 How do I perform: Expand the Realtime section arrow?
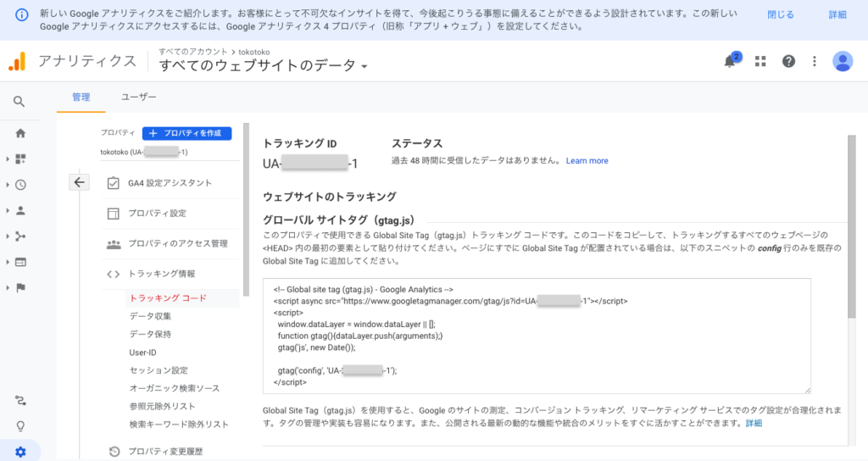(8, 185)
